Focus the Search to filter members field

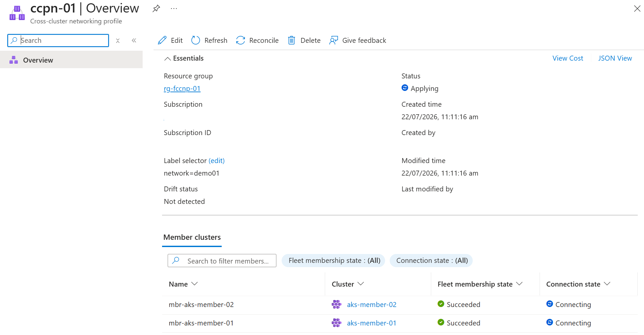coord(222,261)
